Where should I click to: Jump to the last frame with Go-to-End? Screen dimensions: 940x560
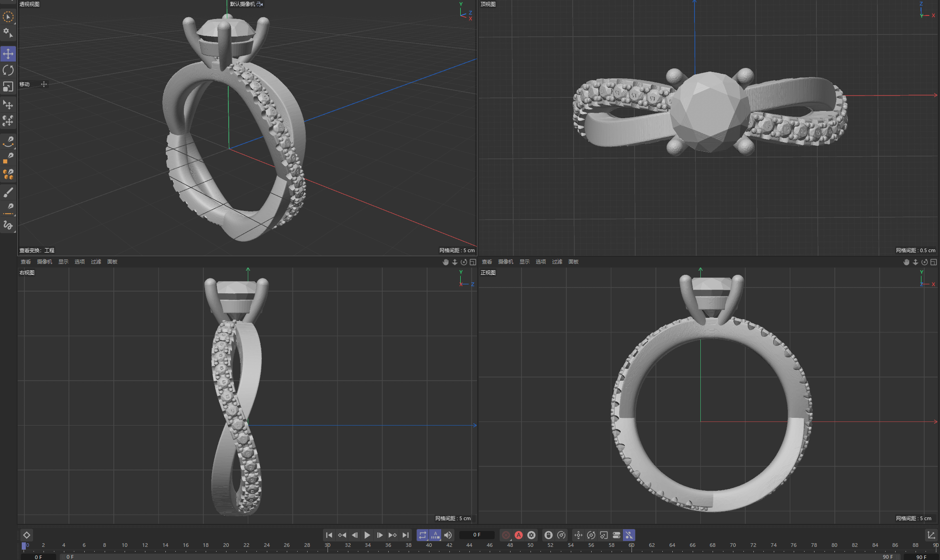(405, 535)
